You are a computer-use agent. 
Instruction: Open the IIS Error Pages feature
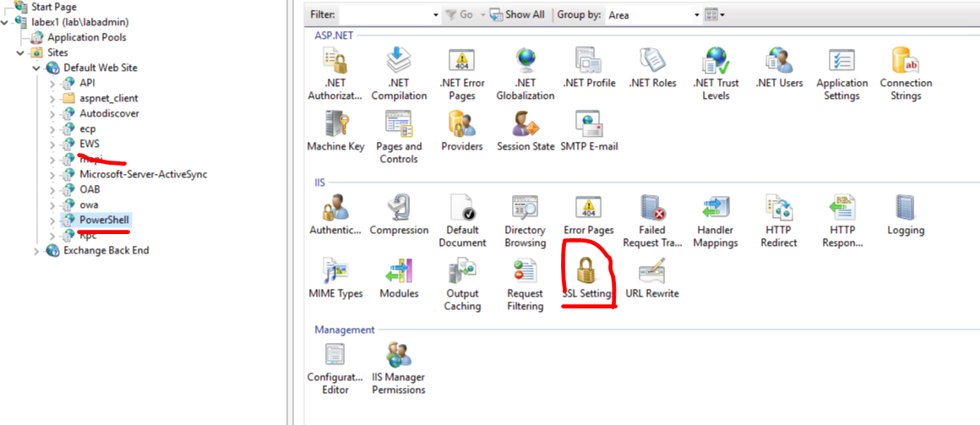click(589, 215)
